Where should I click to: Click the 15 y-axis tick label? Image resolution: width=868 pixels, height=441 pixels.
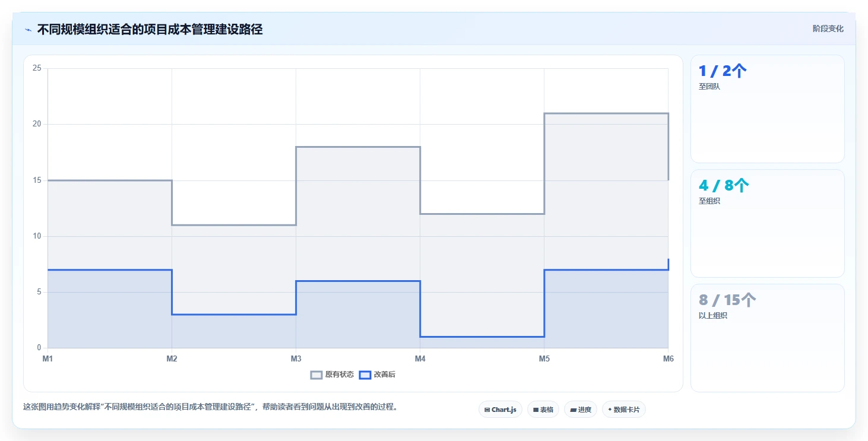tap(37, 180)
